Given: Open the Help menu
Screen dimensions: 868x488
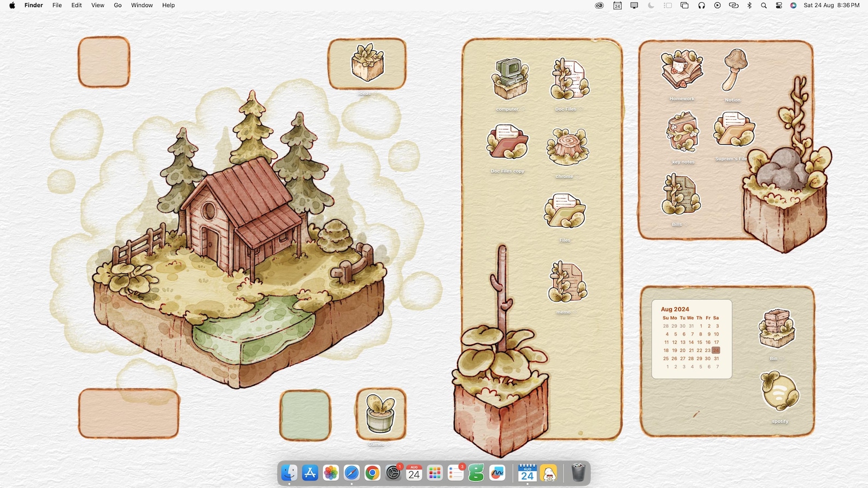Looking at the screenshot, I should pos(168,5).
